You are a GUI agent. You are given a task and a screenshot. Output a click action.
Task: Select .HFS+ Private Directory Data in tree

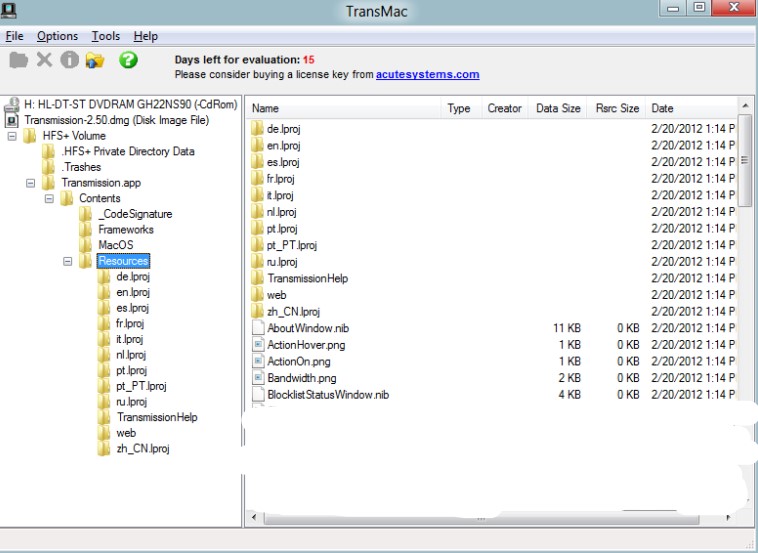coord(128,151)
